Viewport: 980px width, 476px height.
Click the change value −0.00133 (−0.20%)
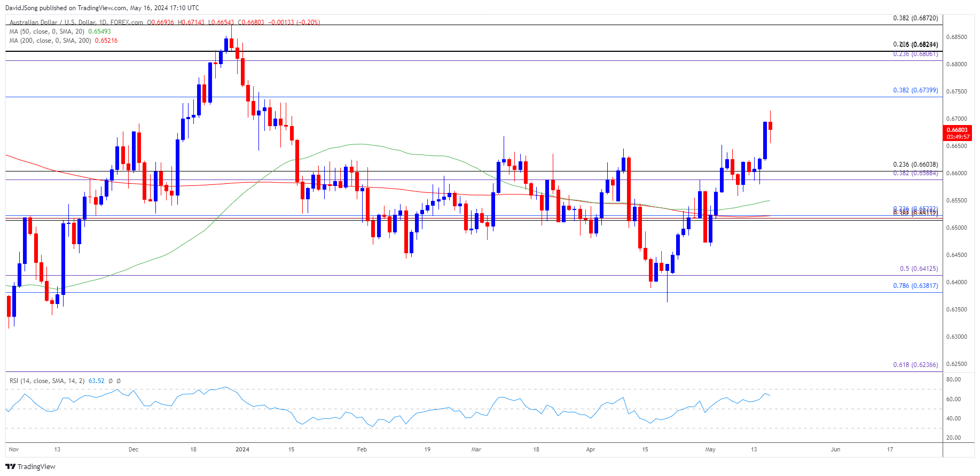(294, 22)
